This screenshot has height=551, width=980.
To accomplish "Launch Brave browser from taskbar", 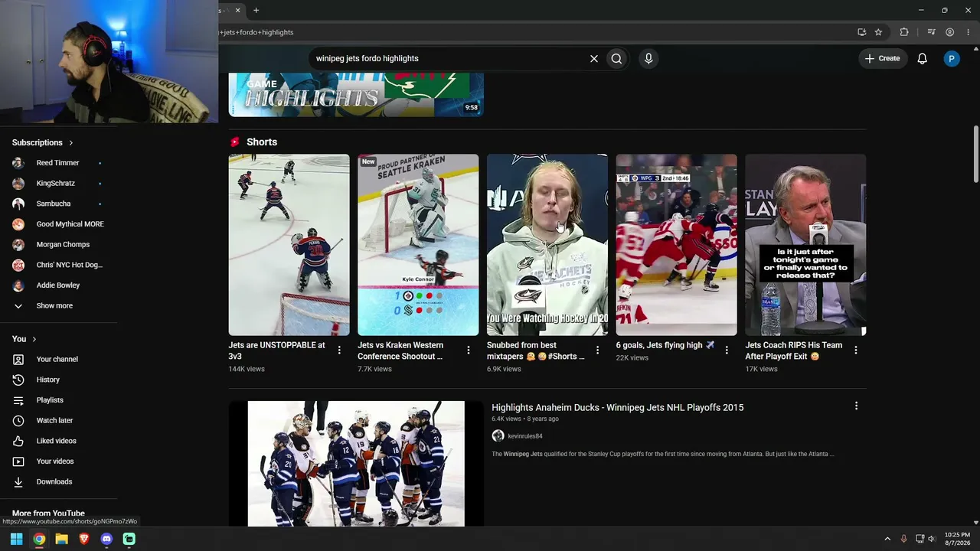I will click(84, 539).
